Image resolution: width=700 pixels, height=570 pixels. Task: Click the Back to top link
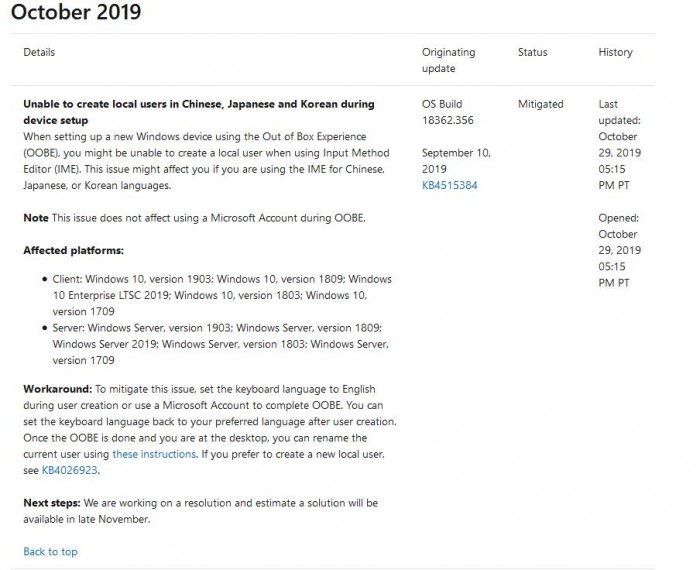(50, 551)
